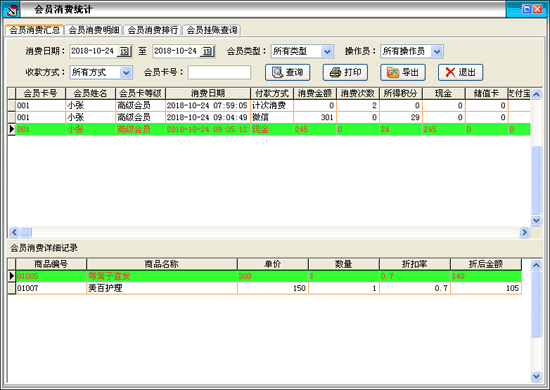Click the horizontal scrollbar thumb of upper table
Screen dimensions: 550x390
26,232
